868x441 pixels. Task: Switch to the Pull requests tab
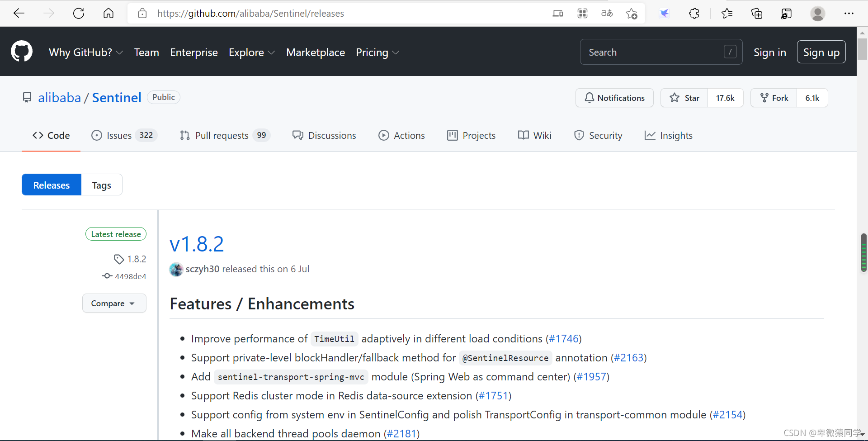(x=225, y=135)
